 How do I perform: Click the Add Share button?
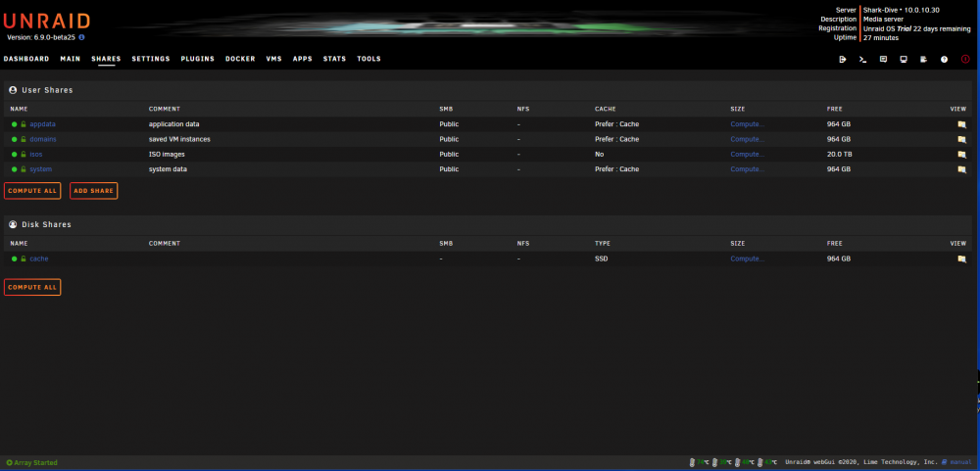[x=94, y=191]
